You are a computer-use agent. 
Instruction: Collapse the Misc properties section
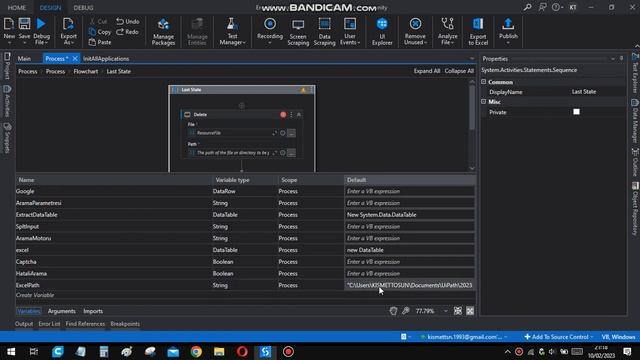tap(484, 102)
